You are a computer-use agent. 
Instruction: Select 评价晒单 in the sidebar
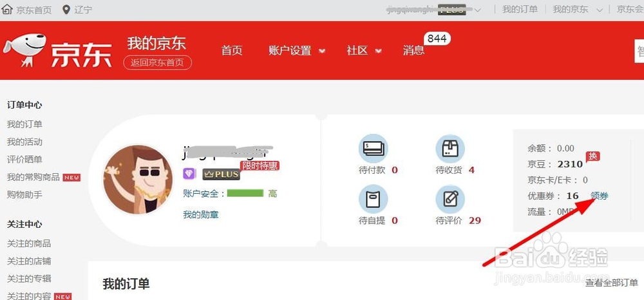coord(24,160)
